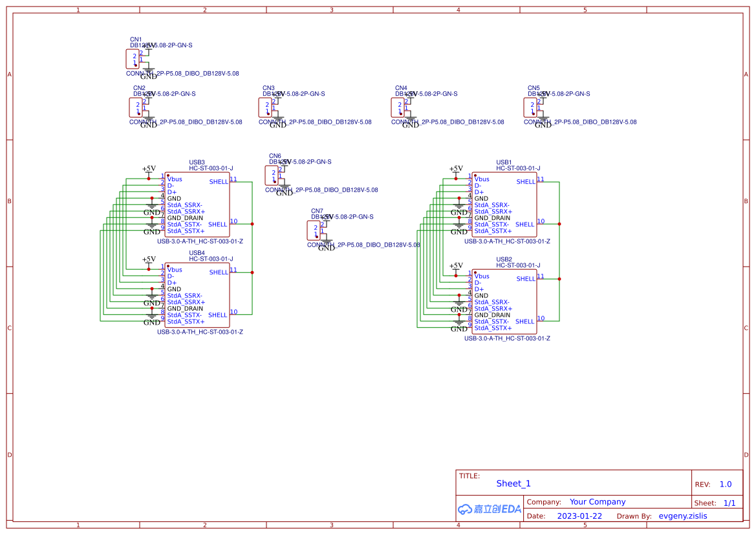Viewport: 756px width, 535px height.
Task: Click the wire junction beside USB2 pin 11
Action: click(x=559, y=279)
